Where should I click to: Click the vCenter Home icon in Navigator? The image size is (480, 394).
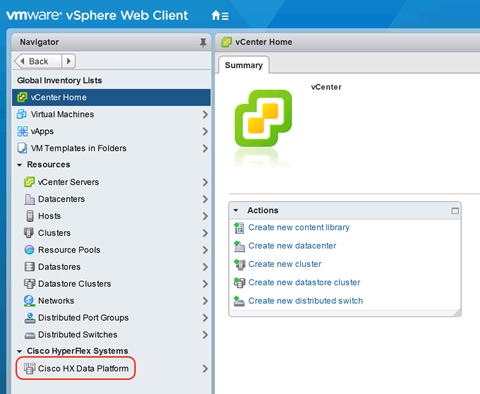22,97
